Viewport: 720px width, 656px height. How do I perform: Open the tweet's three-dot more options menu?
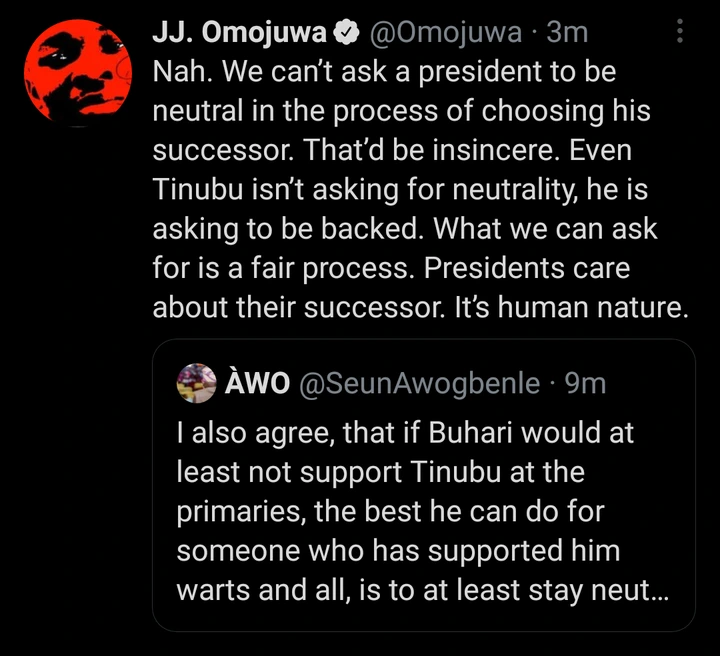pos(680,33)
